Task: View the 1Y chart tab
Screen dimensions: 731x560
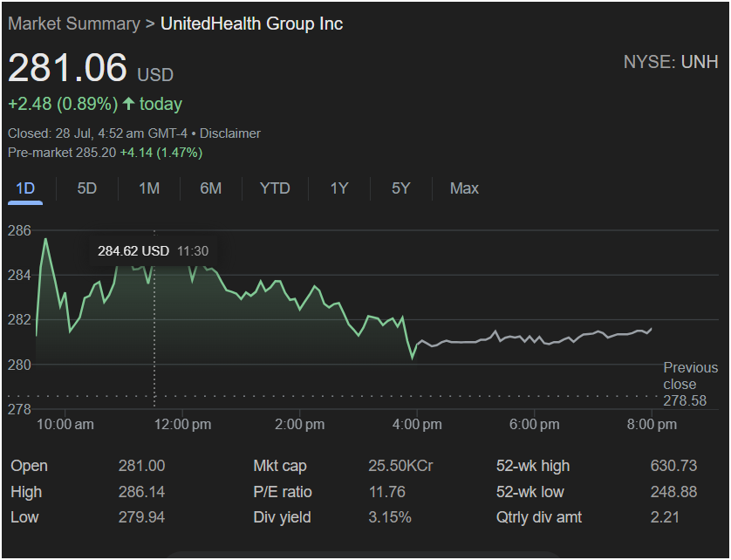Action: pos(339,188)
